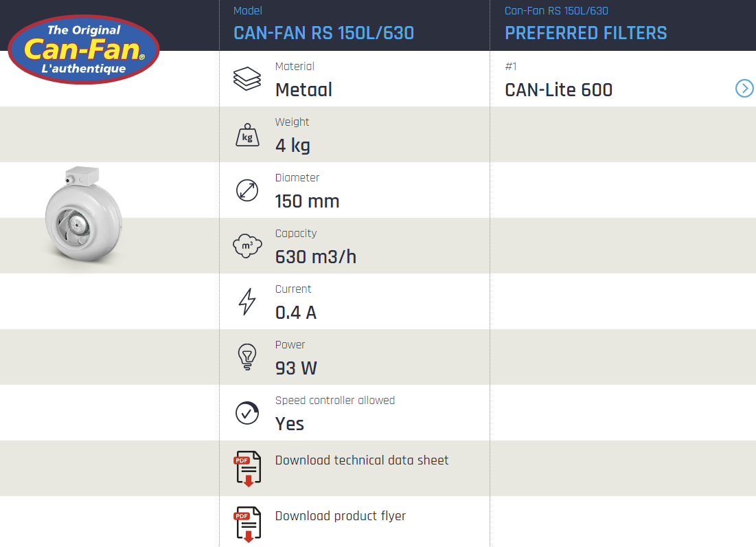
Task: Click the product flyer PDF icon
Action: click(247, 524)
